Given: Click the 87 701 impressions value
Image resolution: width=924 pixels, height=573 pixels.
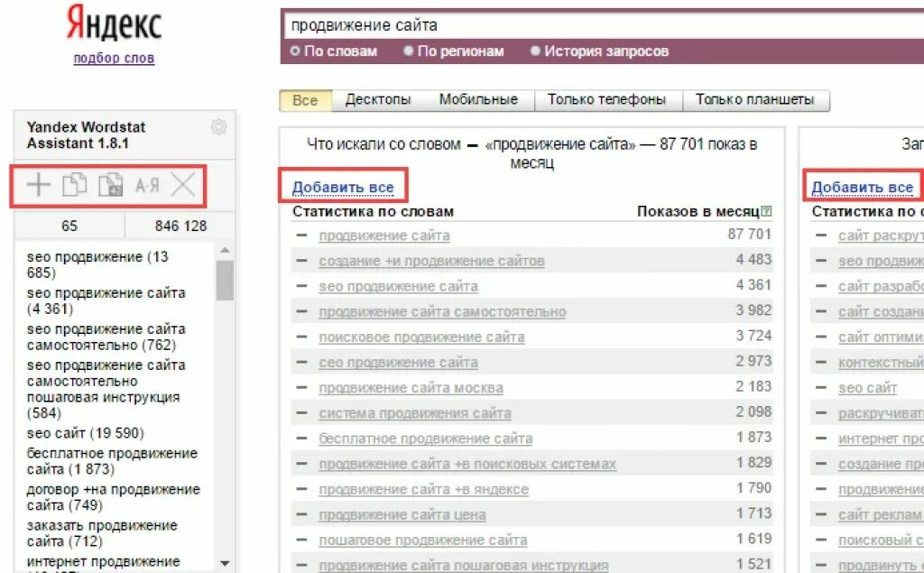Looking at the screenshot, I should tap(749, 234).
